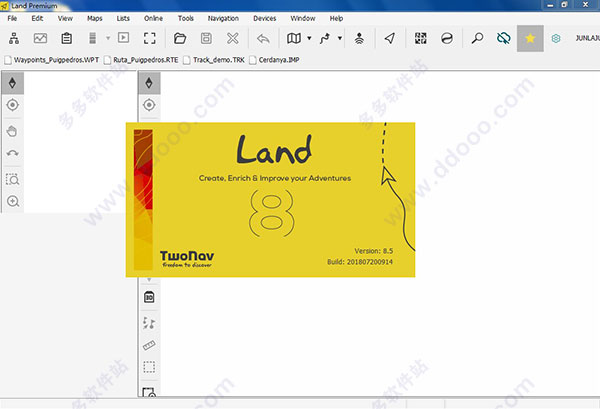The image size is (600, 409).
Task: Click the yellow star favorites icon
Action: tap(530, 38)
